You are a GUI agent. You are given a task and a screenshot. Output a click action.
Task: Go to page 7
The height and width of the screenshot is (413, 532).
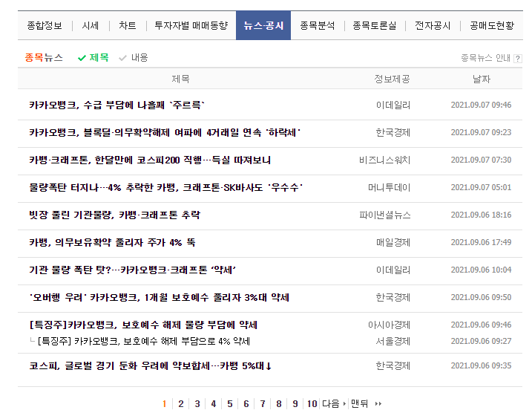262,404
